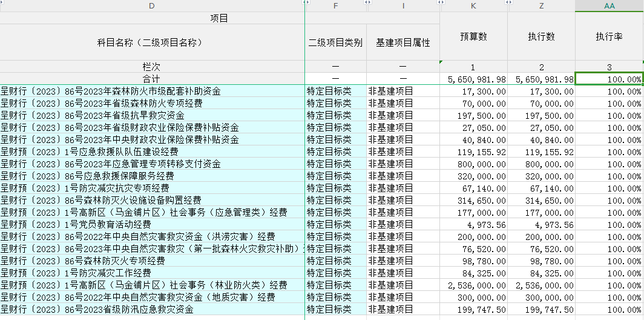The height and width of the screenshot is (320, 644).
Task: Select the 2023省级防汛应急救灾资金 row name
Action: pos(152,310)
